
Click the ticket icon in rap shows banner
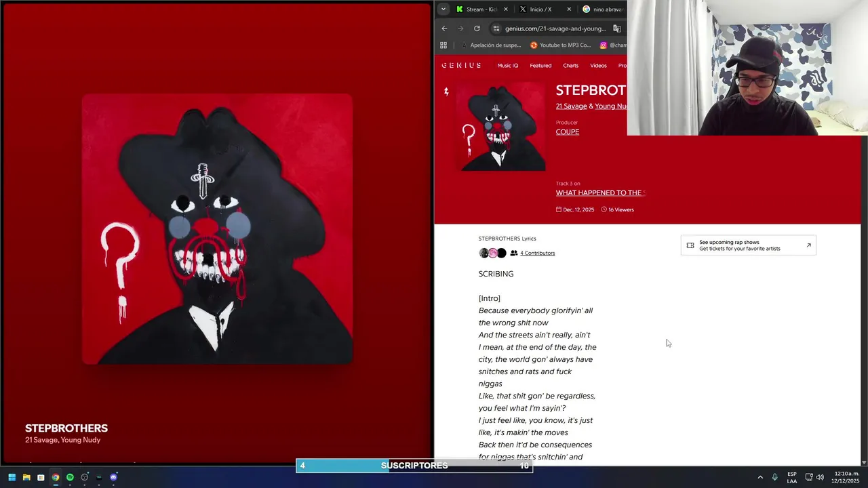pyautogui.click(x=690, y=245)
